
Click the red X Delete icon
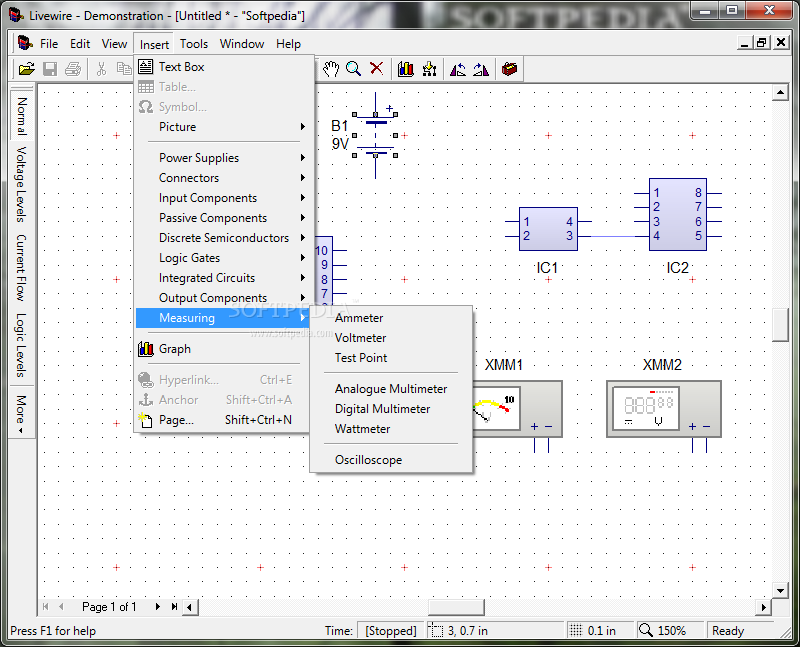pyautogui.click(x=377, y=69)
